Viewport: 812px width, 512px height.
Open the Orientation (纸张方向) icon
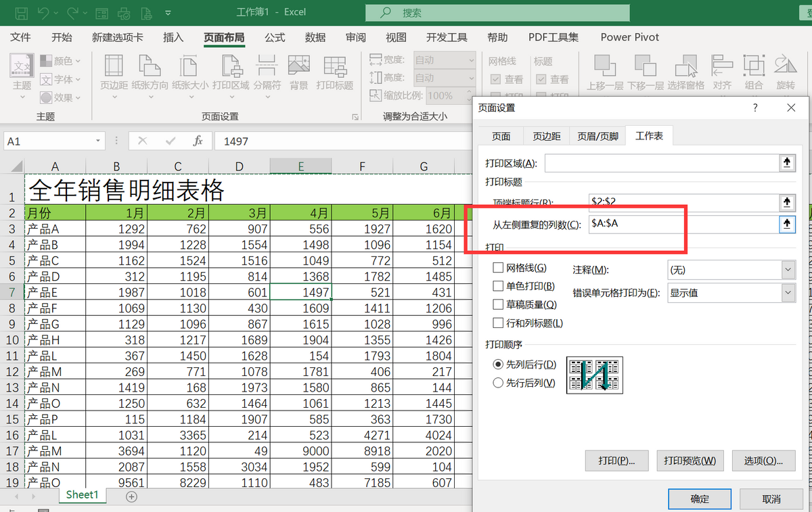150,66
